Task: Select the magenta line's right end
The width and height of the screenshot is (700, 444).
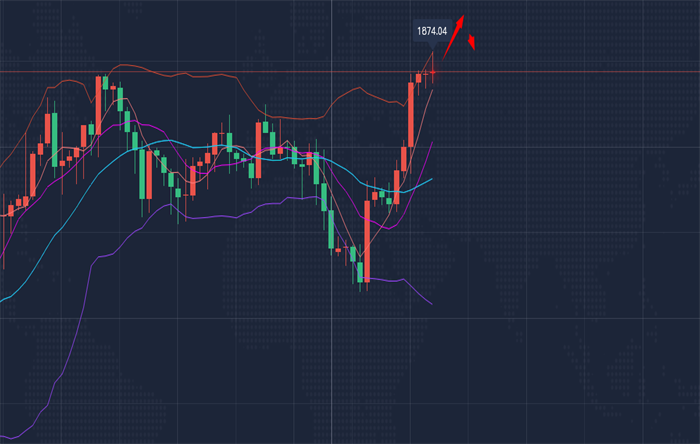Action: point(432,143)
